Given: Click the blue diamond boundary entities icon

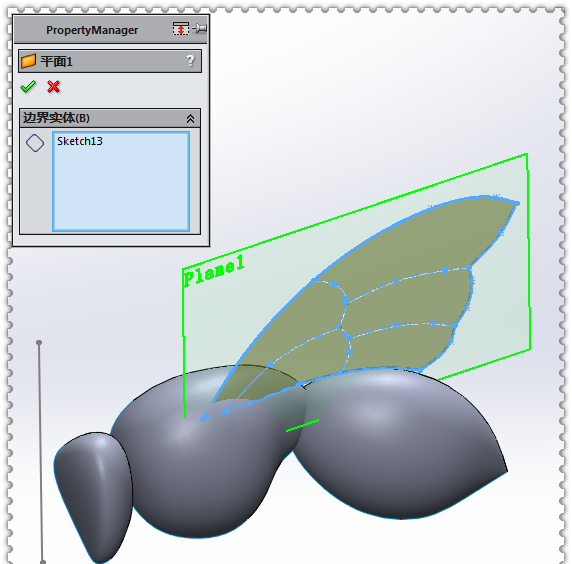Looking at the screenshot, I should (35, 143).
